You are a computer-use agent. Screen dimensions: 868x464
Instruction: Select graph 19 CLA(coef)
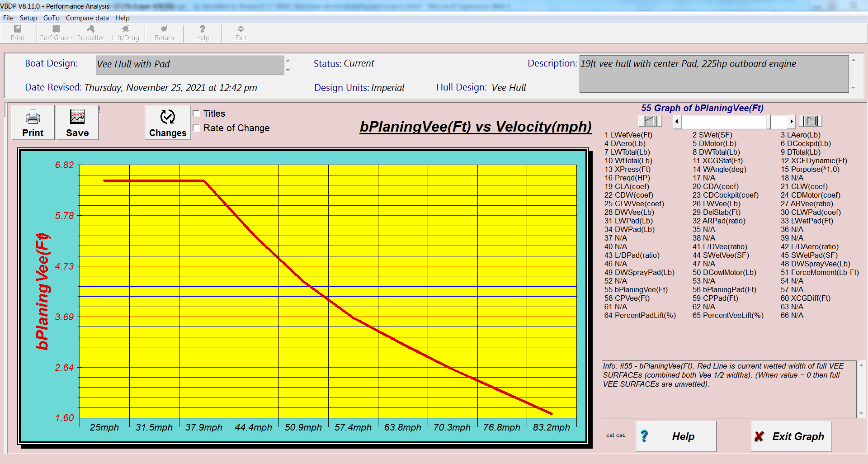[627, 186]
